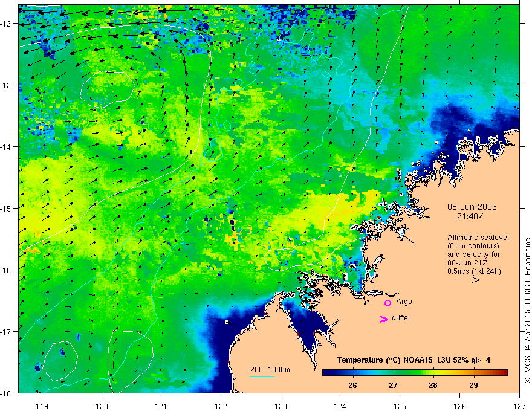Click the magenta drifter arrow marker in legend
The height and width of the screenshot is (411, 532).
click(383, 319)
